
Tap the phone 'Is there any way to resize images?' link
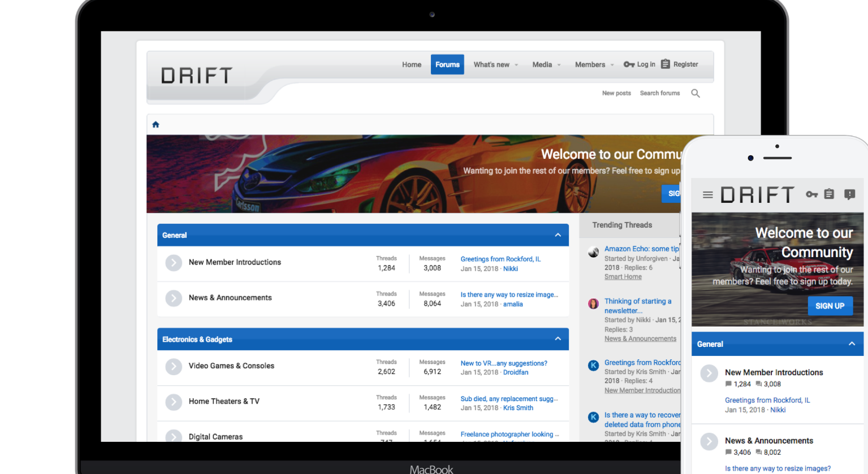coord(778,469)
